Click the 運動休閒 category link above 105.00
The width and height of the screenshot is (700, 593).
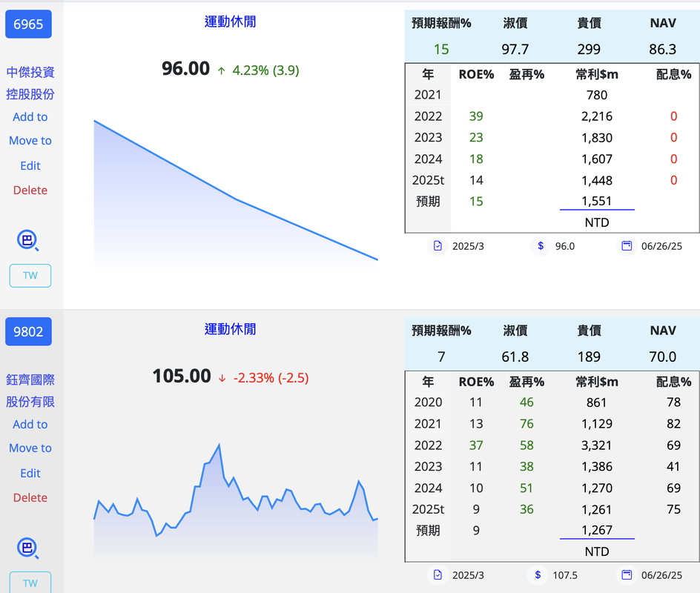pyautogui.click(x=230, y=329)
